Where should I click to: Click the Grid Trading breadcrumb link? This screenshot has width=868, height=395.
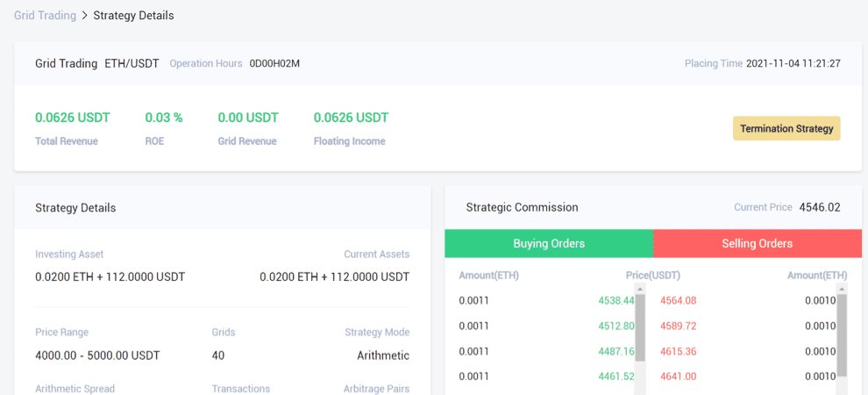[44, 16]
